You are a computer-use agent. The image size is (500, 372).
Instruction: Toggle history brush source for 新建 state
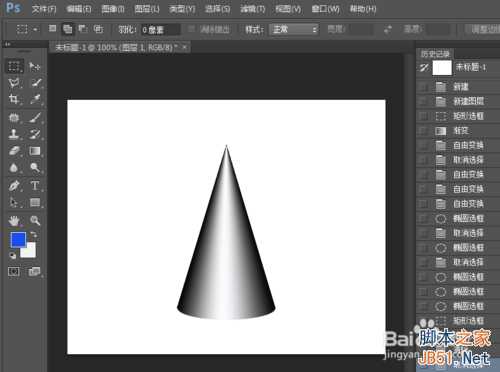(424, 87)
